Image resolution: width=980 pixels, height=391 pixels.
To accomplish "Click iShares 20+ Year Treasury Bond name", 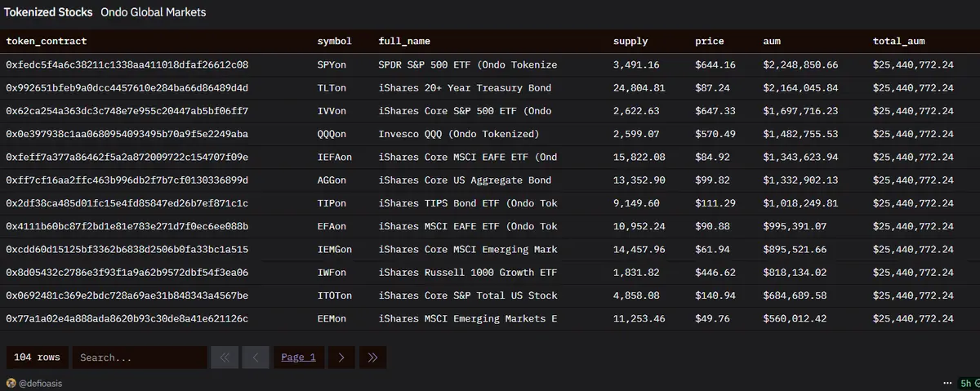I will tap(465, 87).
